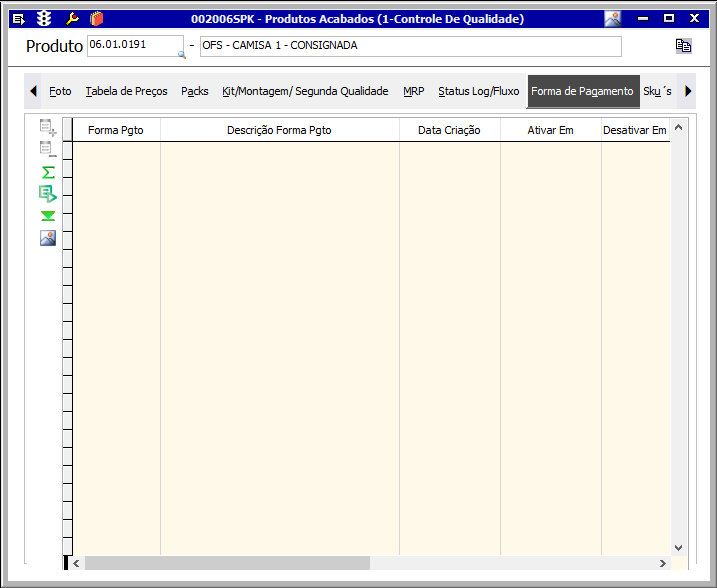Open the wrench tools icon
The height and width of the screenshot is (588, 717).
[x=72, y=19]
